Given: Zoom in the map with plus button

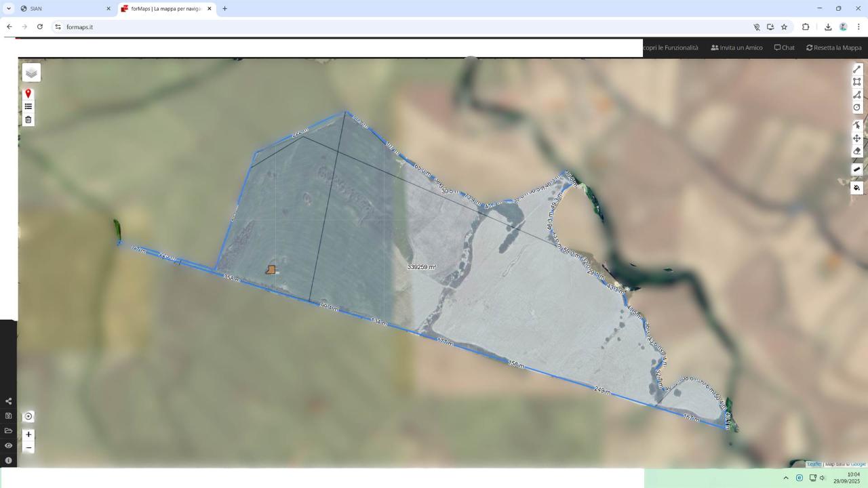Looking at the screenshot, I should click(x=28, y=434).
